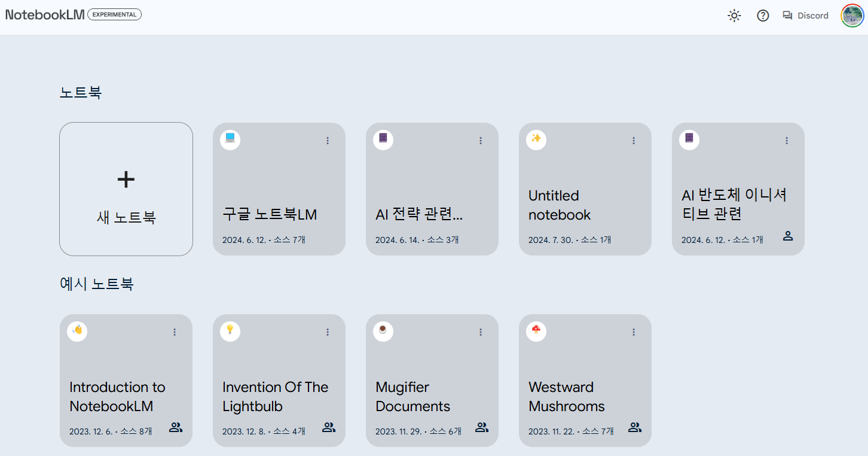Open more options for AI 반도체 이니셔티브 notebook

[x=787, y=141]
